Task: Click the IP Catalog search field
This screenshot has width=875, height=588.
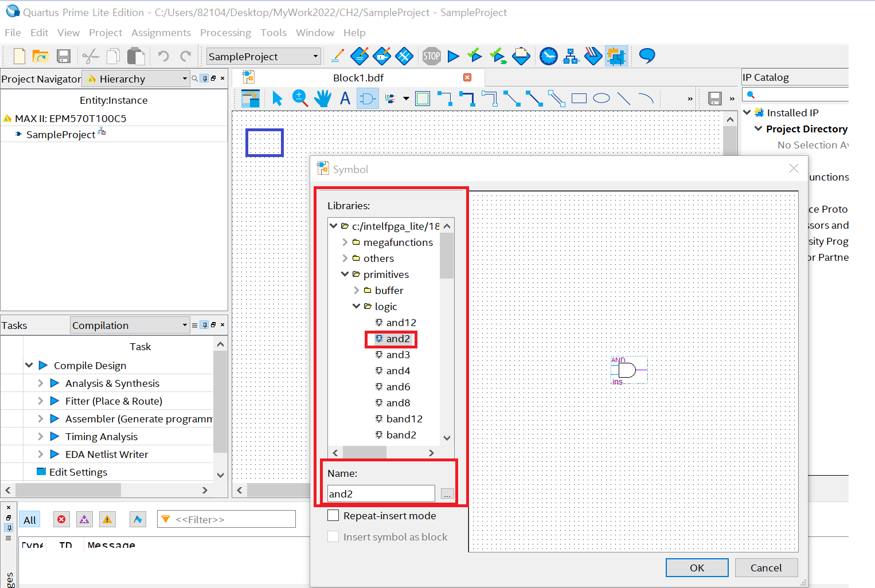Action: tap(796, 95)
